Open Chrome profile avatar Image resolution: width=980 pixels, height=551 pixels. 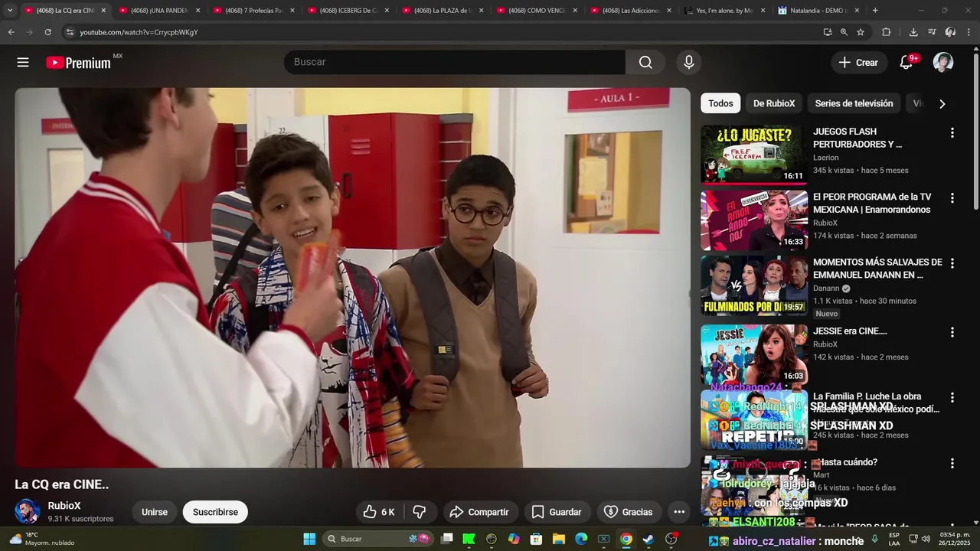coord(950,32)
